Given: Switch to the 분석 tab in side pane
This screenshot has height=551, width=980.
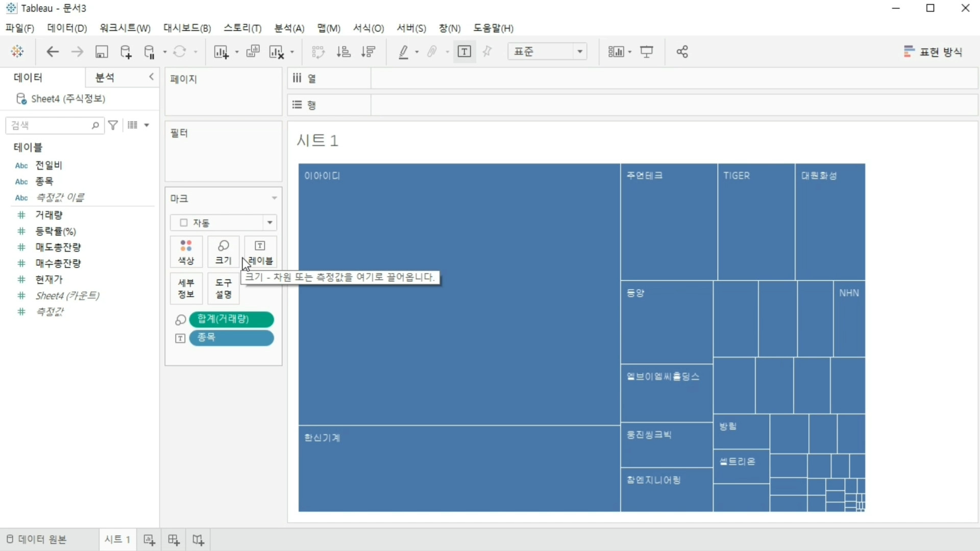Looking at the screenshot, I should (105, 78).
